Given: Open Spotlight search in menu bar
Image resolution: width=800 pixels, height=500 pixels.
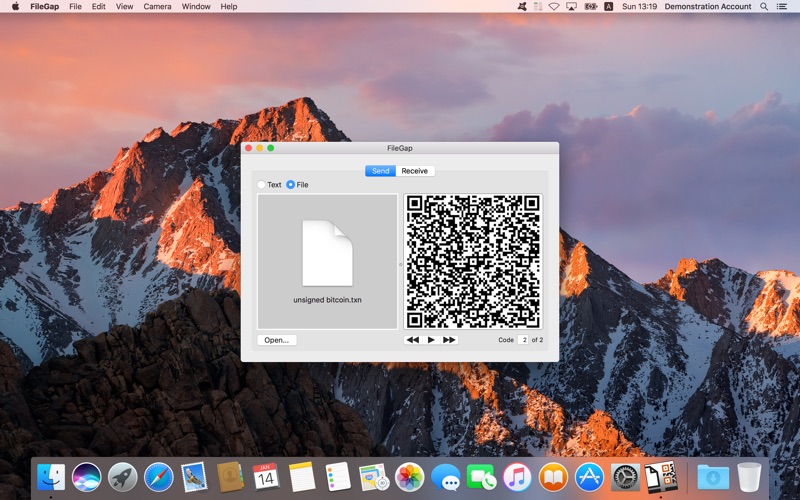Looking at the screenshot, I should tap(764, 7).
